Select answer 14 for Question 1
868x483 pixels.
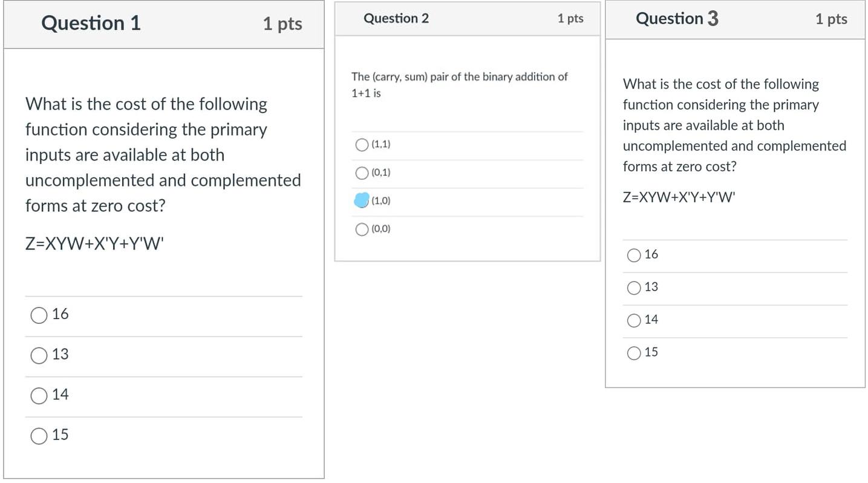39,395
